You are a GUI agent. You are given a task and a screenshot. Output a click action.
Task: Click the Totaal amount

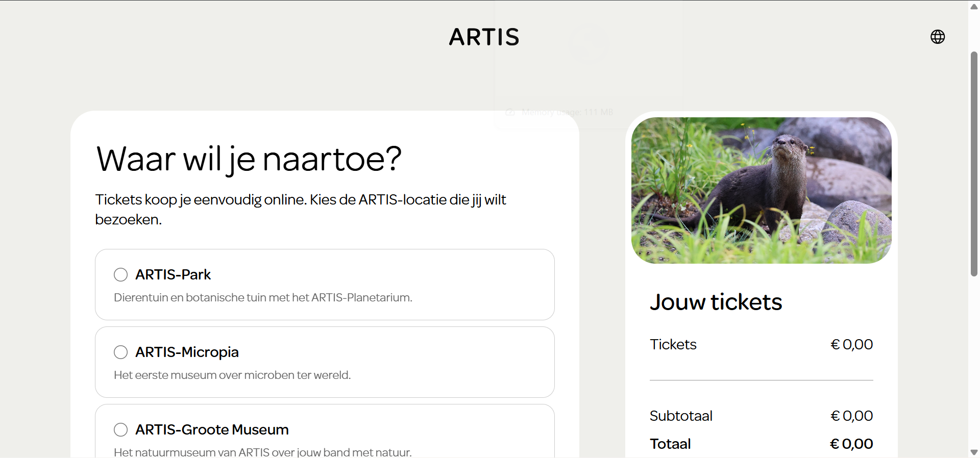tap(851, 444)
